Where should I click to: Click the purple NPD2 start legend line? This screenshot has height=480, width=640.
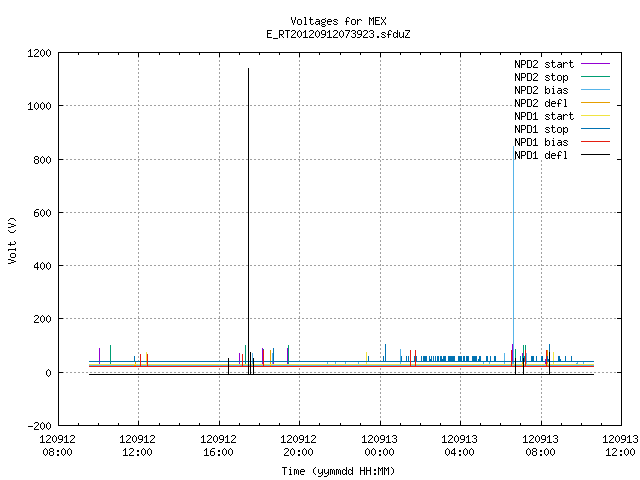pyautogui.click(x=595, y=64)
